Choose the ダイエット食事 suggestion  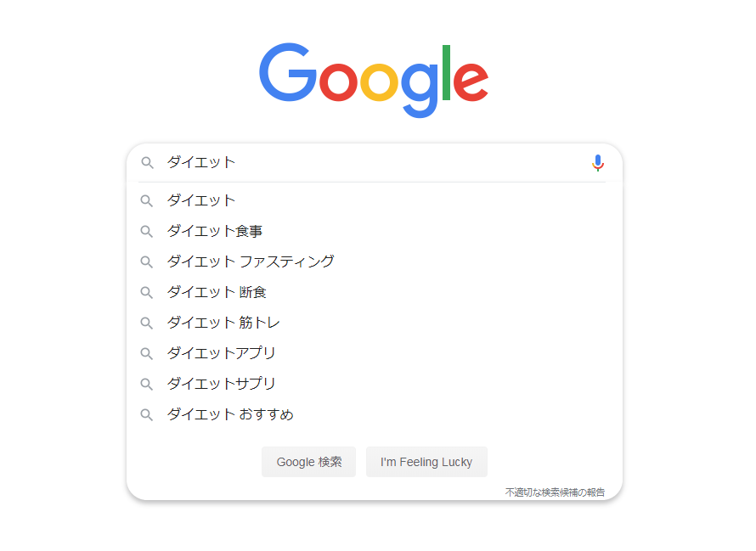(374, 232)
